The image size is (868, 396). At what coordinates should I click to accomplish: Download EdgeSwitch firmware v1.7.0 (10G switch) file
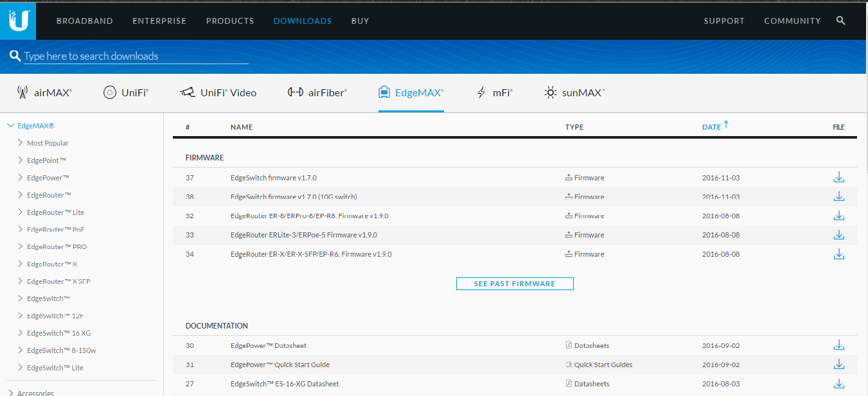pos(838,197)
